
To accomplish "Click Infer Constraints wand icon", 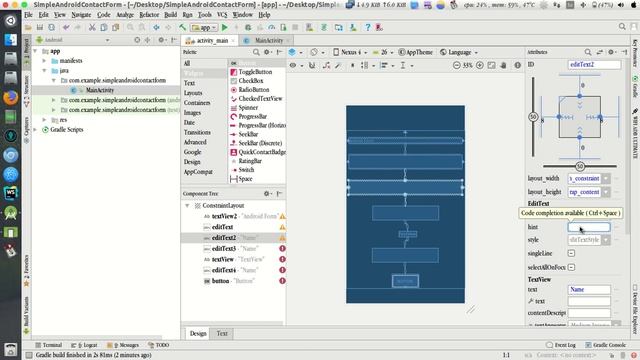I will (x=338, y=65).
